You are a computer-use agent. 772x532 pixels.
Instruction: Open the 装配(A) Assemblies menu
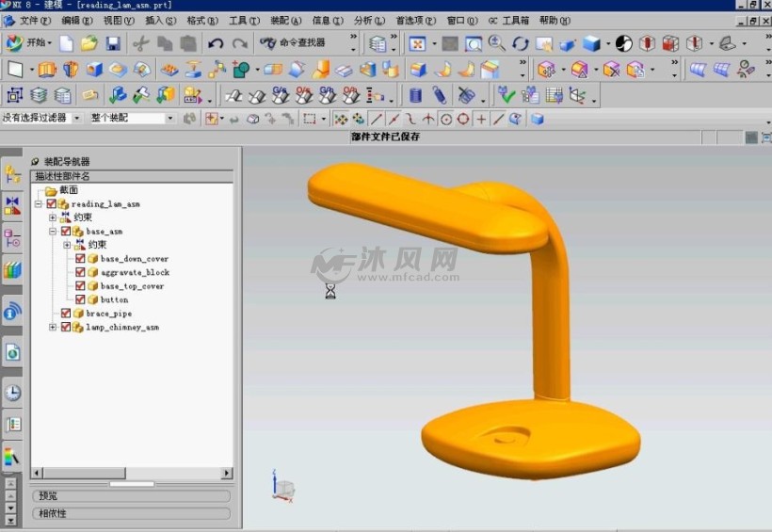tap(285, 20)
